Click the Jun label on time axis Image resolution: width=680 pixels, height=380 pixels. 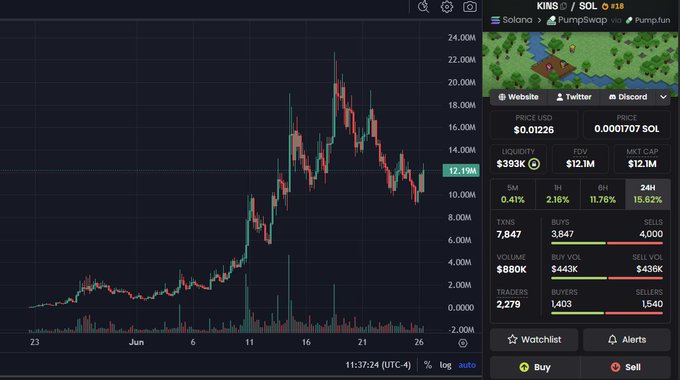136,342
